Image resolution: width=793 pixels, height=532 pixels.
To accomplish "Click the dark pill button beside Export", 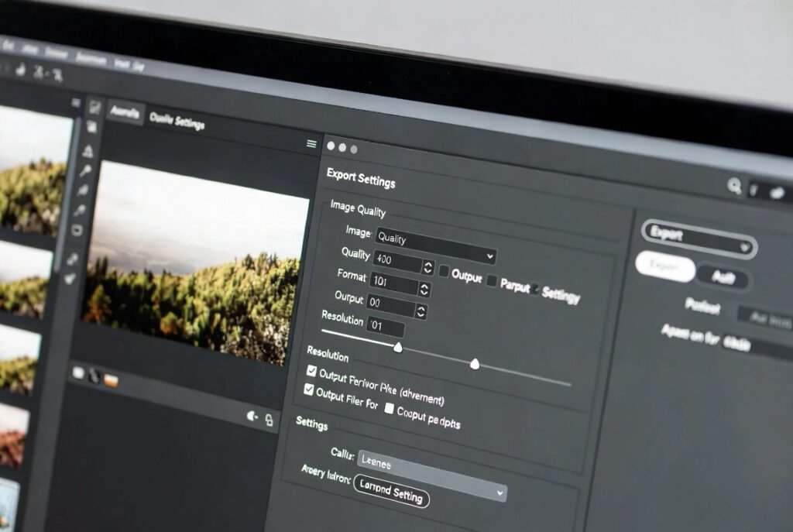I will pyautogui.click(x=722, y=277).
